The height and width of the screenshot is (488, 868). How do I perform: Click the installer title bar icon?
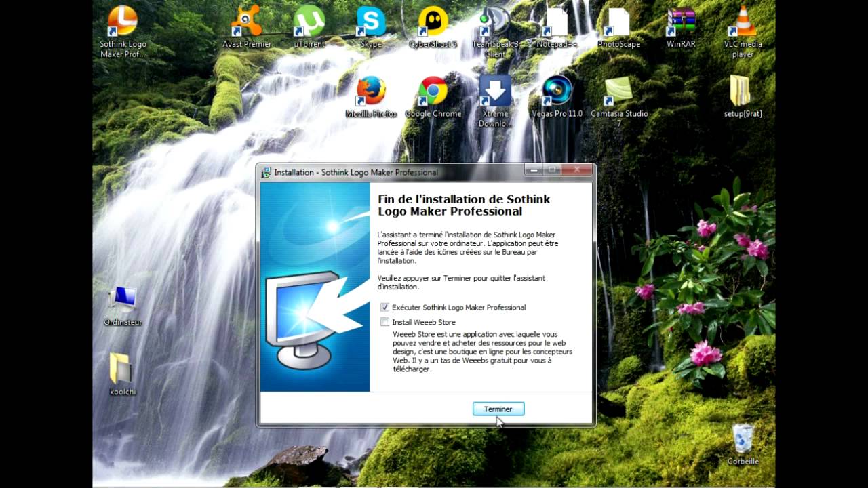tap(267, 172)
